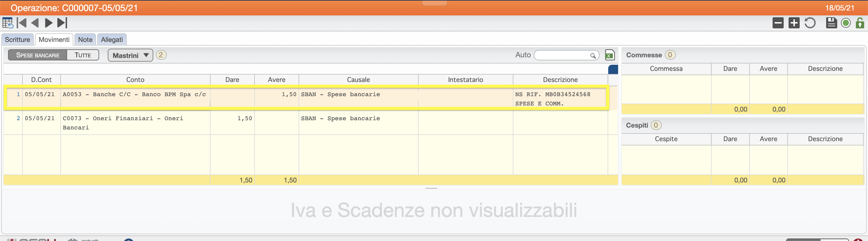Go to next record

click(x=49, y=23)
